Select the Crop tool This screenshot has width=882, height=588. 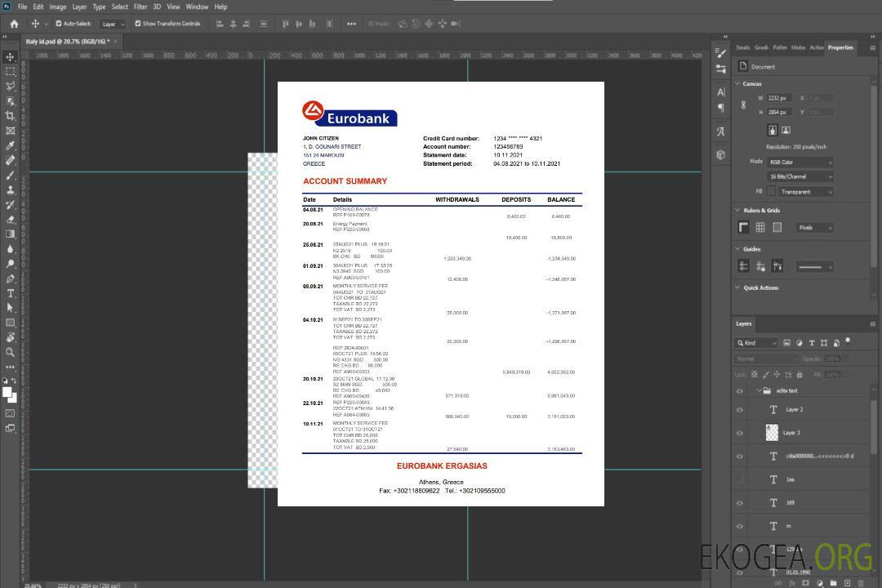pos(10,116)
